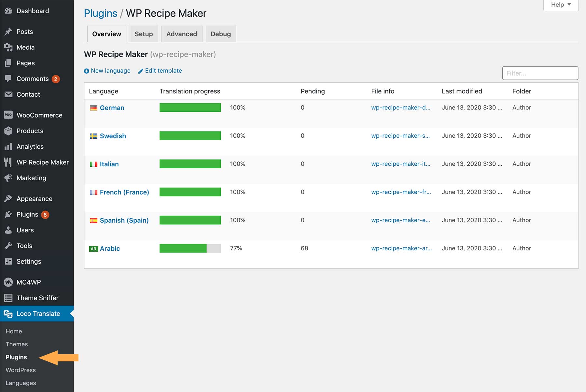Select the Comments speech bubble icon
The width and height of the screenshot is (586, 392).
pos(8,78)
